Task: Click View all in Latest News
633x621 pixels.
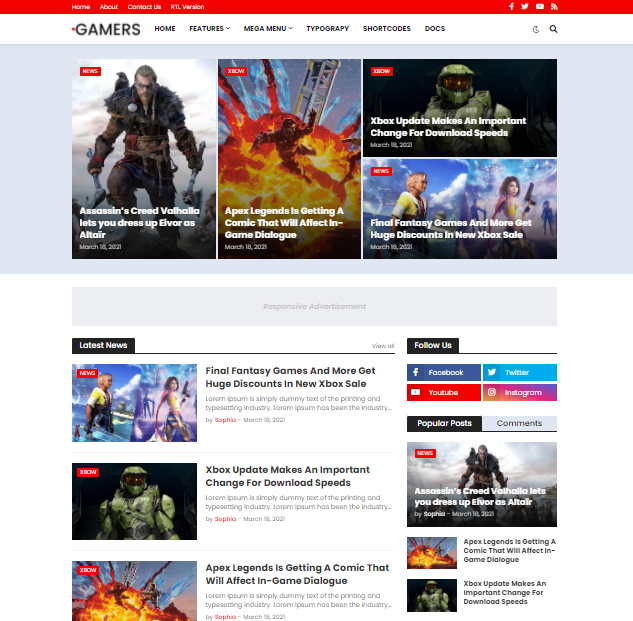Action: (383, 346)
